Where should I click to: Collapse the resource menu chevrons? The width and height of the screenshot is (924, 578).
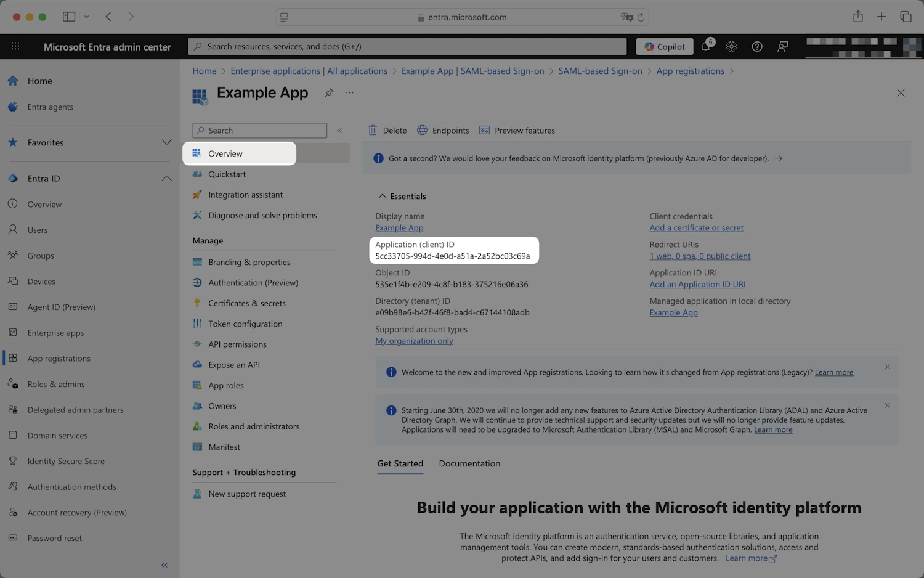[x=339, y=131]
